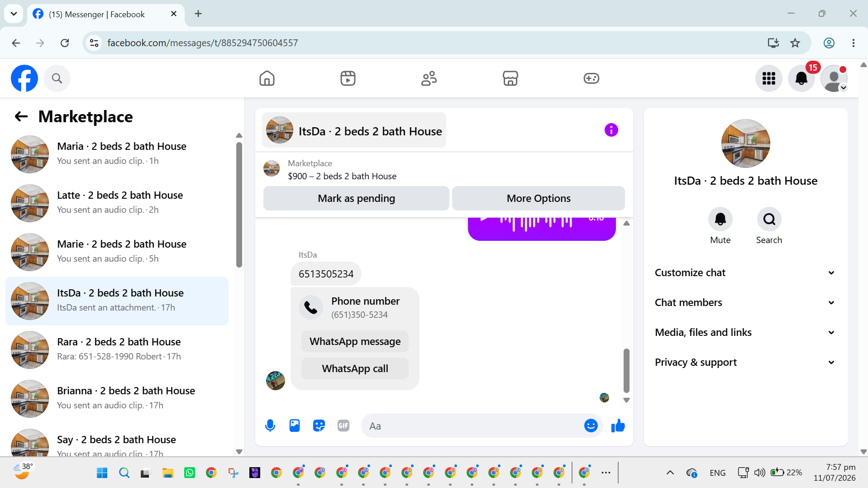Screen dimensions: 868x488
Task: Go to the Home feed icon
Action: click(267, 78)
